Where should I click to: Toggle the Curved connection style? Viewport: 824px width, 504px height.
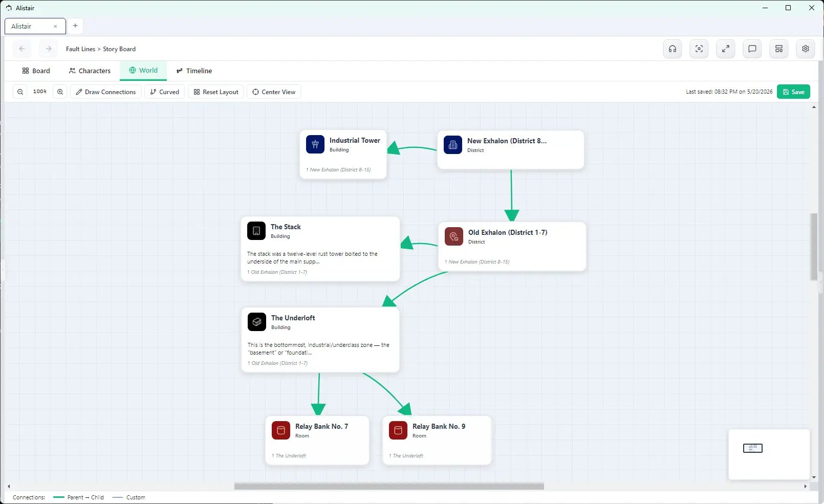click(x=165, y=92)
